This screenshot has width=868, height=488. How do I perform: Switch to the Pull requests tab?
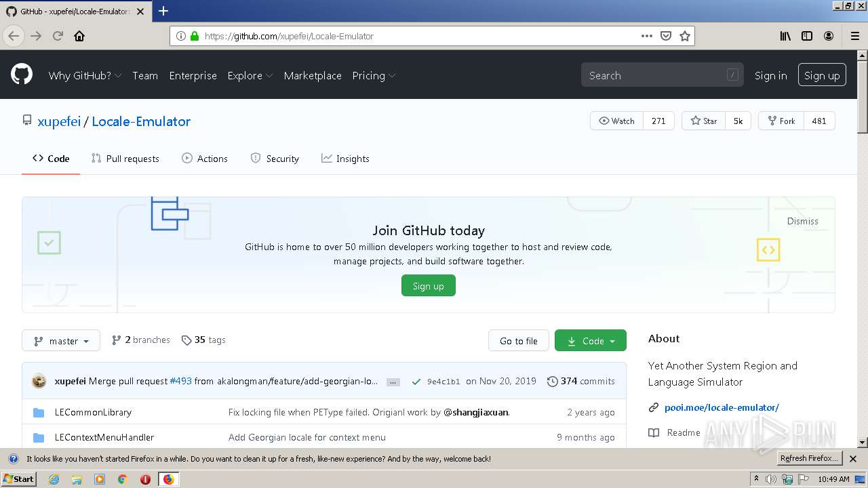pos(125,159)
